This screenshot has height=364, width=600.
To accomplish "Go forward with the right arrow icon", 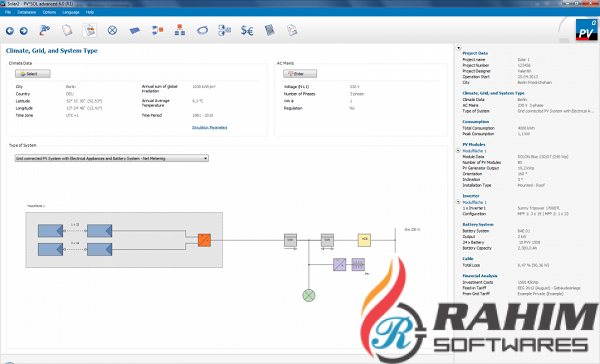I will pyautogui.click(x=24, y=31).
